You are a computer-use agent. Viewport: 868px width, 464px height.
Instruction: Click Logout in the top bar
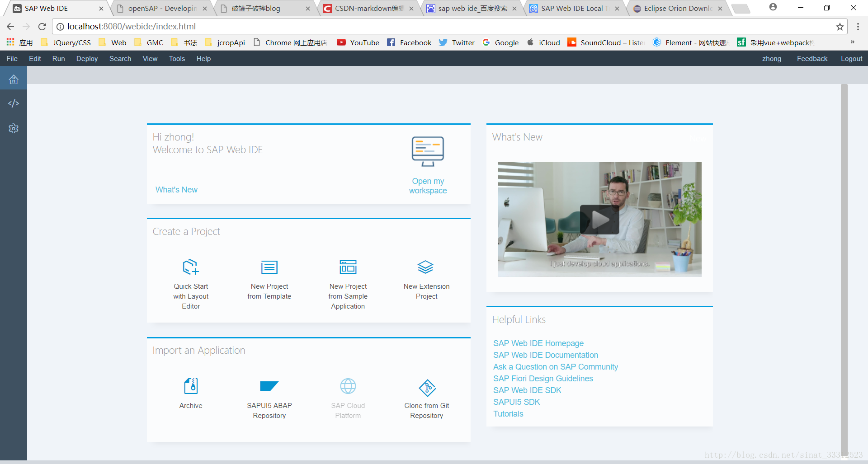(851, 59)
